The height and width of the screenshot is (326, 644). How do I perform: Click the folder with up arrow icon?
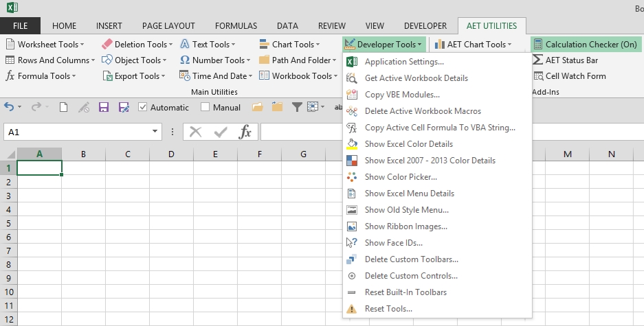point(277,107)
